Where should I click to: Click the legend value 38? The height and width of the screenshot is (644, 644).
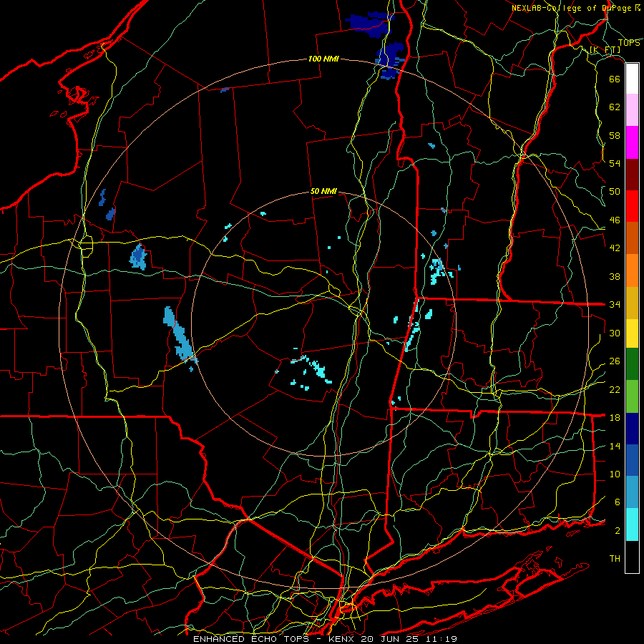(x=615, y=276)
